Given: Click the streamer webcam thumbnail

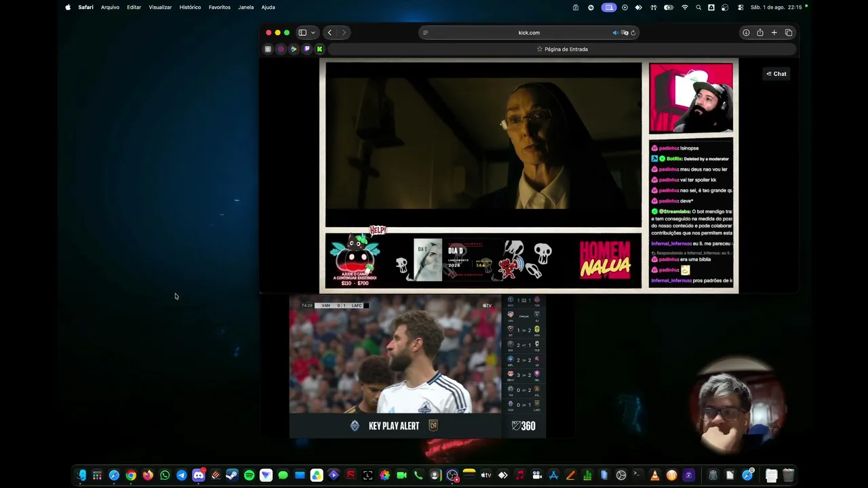Looking at the screenshot, I should point(691,98).
